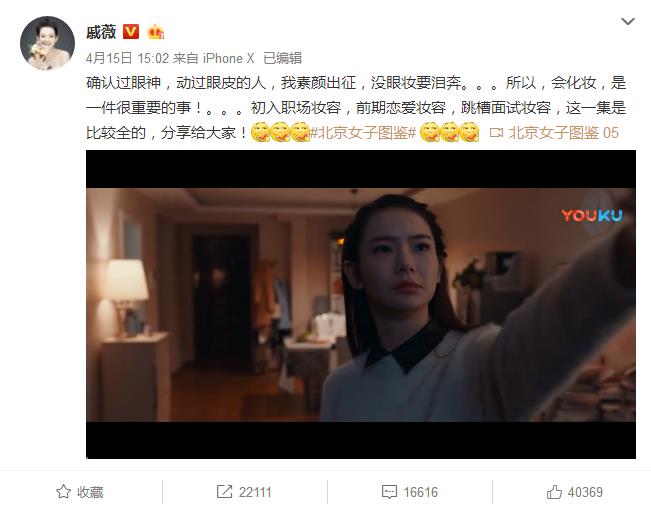This screenshot has height=509, width=651.
Task: Open comments count 16616
Action: click(x=421, y=492)
